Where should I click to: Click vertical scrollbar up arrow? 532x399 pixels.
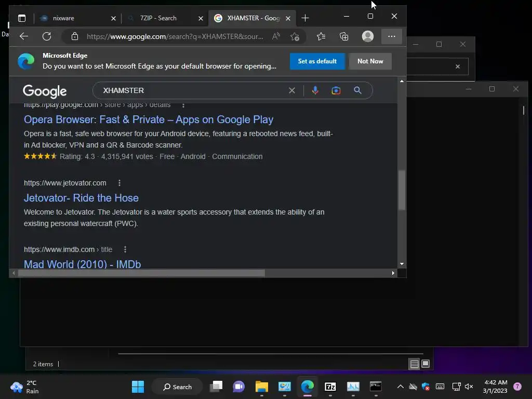coord(402,81)
